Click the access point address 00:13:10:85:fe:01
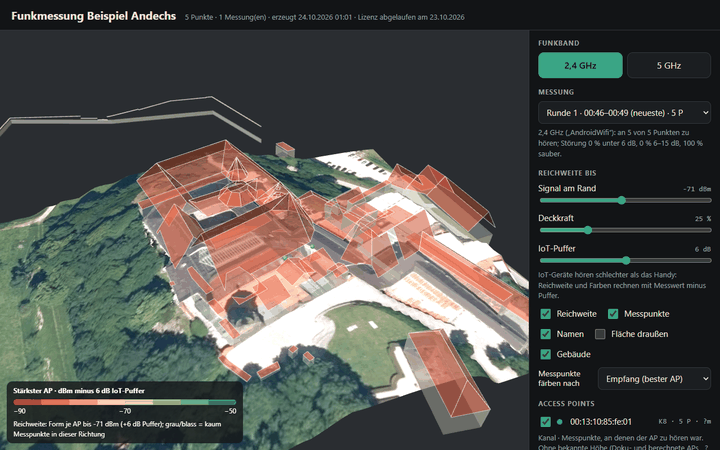This screenshot has width=720, height=450. pos(601,422)
